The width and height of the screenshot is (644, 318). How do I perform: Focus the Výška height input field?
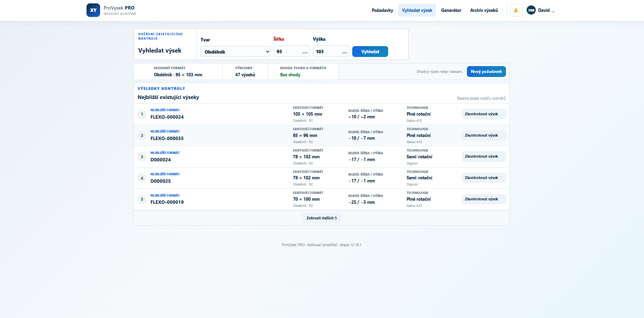[331, 51]
